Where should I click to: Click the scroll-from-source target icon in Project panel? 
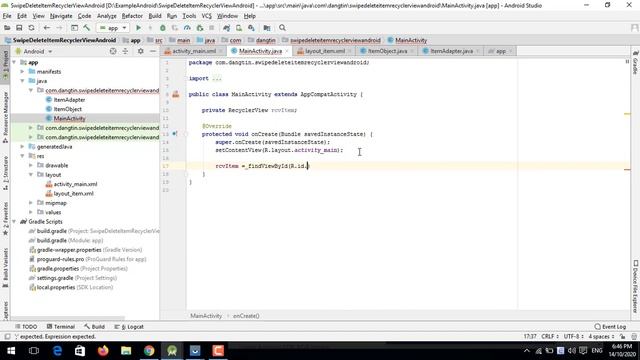(113, 51)
